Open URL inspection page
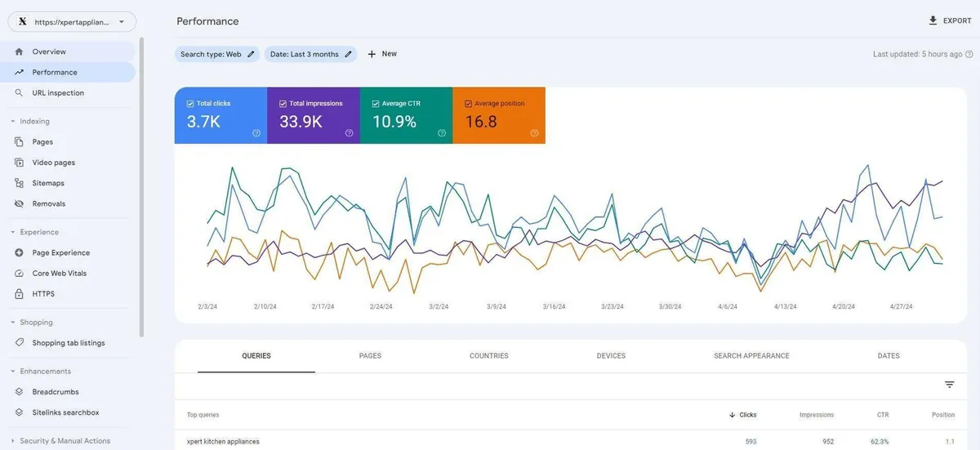This screenshot has width=980, height=450. coord(69,93)
